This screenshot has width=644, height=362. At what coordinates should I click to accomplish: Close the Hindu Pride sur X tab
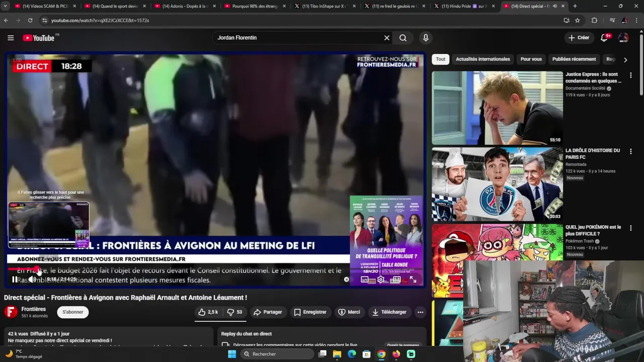click(x=495, y=6)
